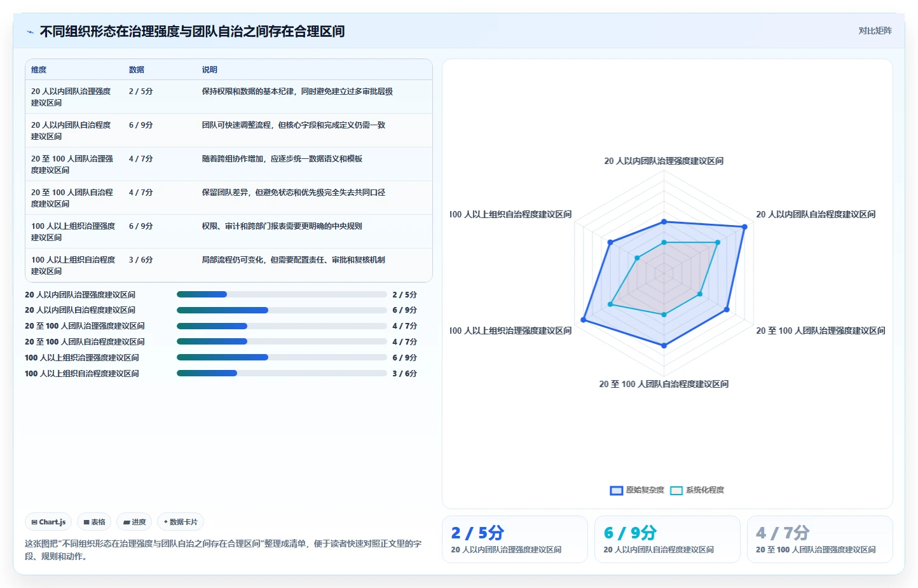This screenshot has width=918, height=588.
Task: Click table dimension cell 100 人以上组织自治程度建议区间
Action: pos(73,266)
